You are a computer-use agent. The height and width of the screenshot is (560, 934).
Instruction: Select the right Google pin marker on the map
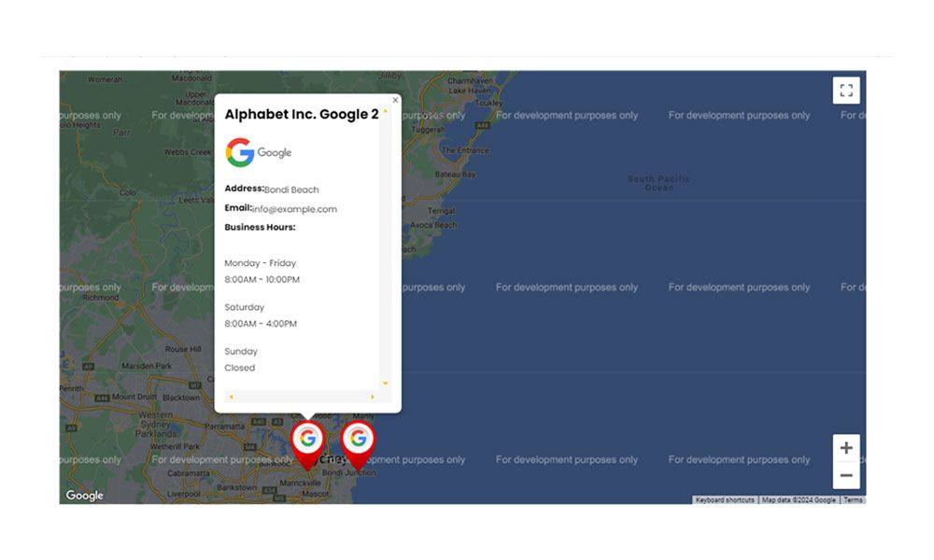click(x=359, y=439)
